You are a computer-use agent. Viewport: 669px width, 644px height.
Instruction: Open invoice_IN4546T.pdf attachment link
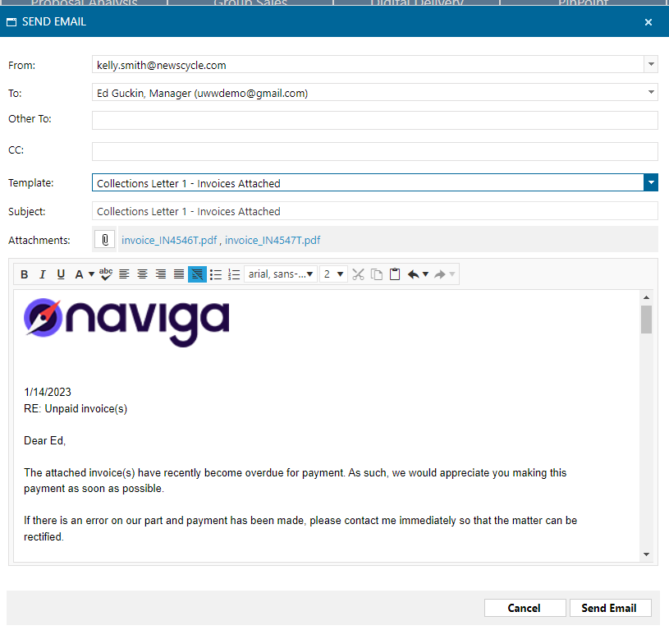169,241
